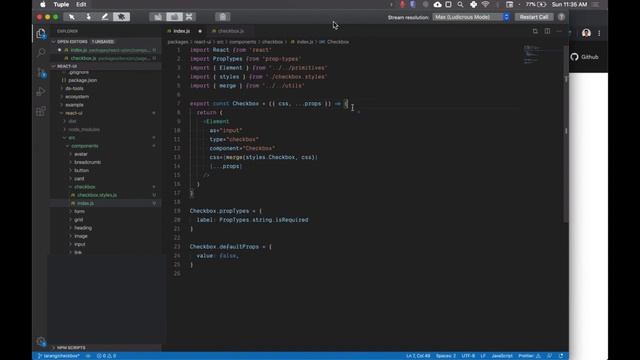Expand the input folder
Viewport: 640px width, 360px height.
click(x=80, y=244)
